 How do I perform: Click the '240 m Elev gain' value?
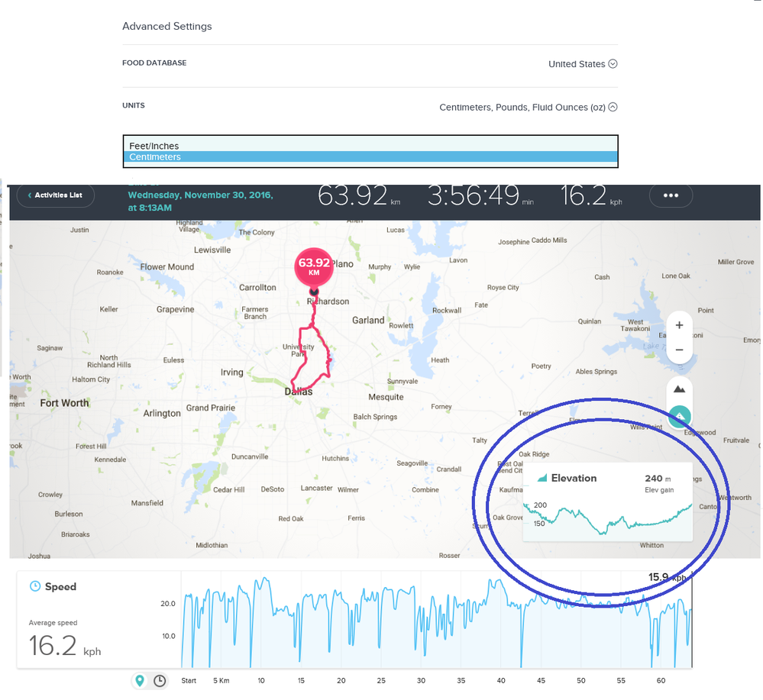(659, 483)
